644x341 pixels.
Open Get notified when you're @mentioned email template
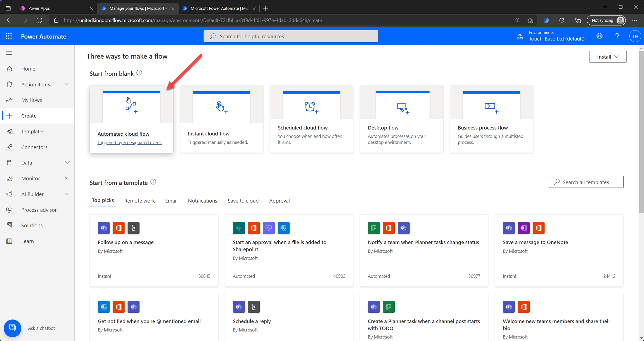coord(149,321)
